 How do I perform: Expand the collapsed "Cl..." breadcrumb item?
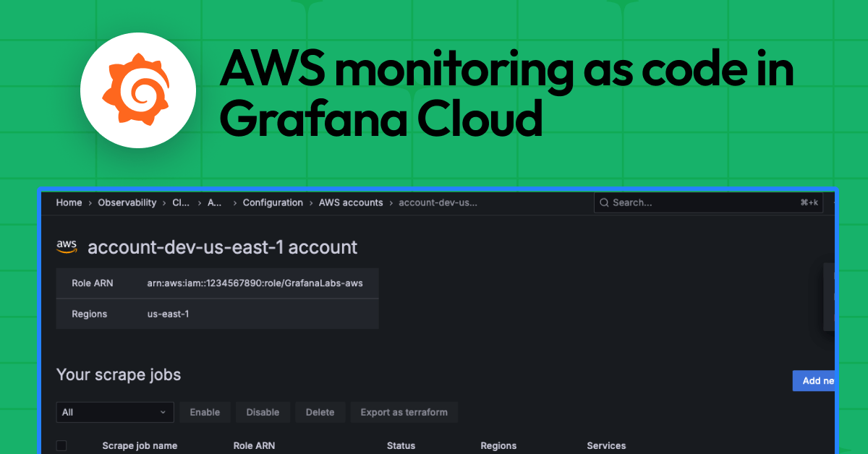(180, 202)
